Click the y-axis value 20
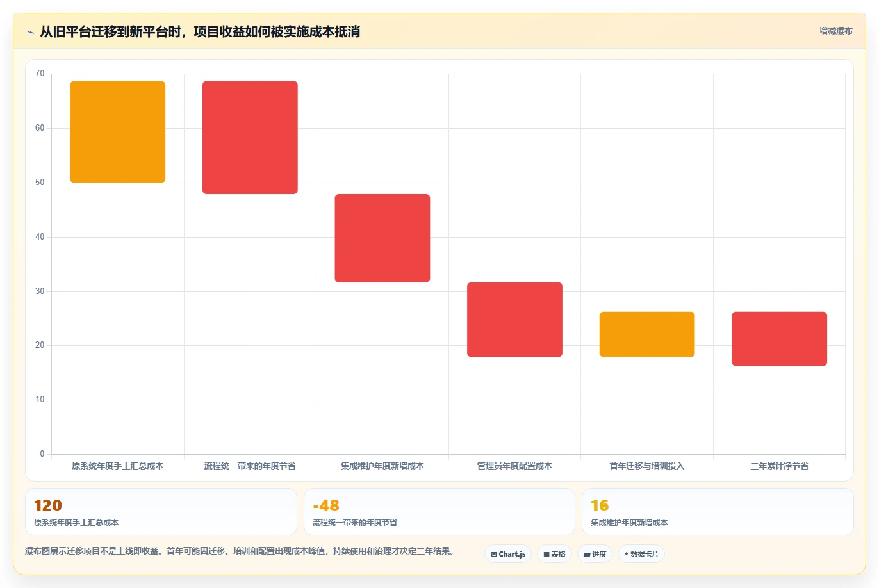Screen dimensions: 879x588 [x=40, y=345]
